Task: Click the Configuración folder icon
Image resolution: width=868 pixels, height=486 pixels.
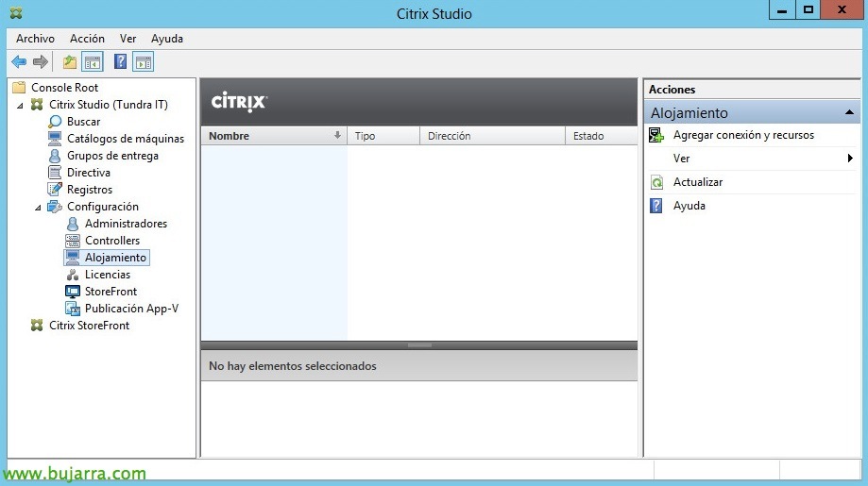Action: pos(55,207)
